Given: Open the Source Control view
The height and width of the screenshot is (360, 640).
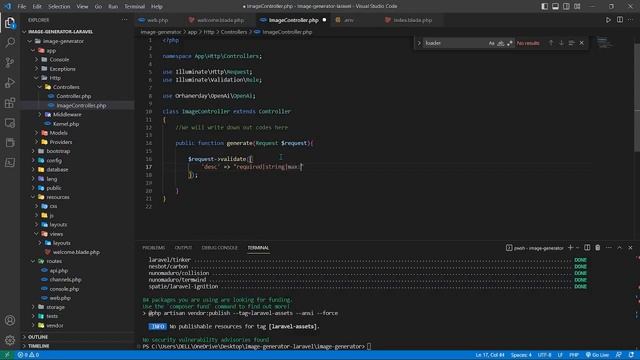Looking at the screenshot, I should pos(10,62).
